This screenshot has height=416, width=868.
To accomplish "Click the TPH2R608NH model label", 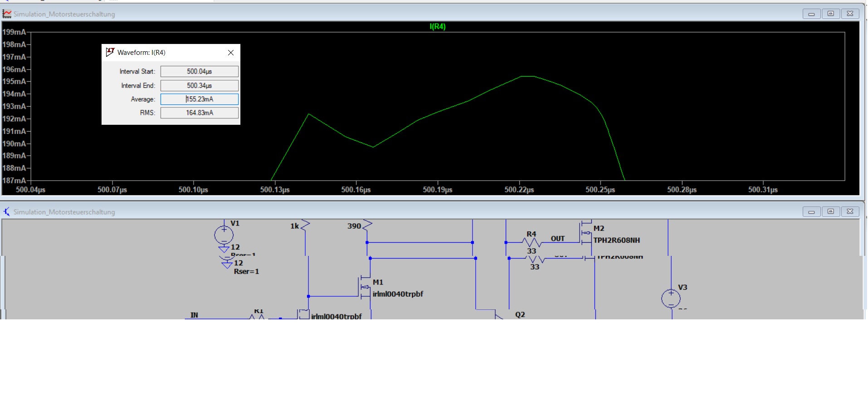I will click(x=617, y=240).
